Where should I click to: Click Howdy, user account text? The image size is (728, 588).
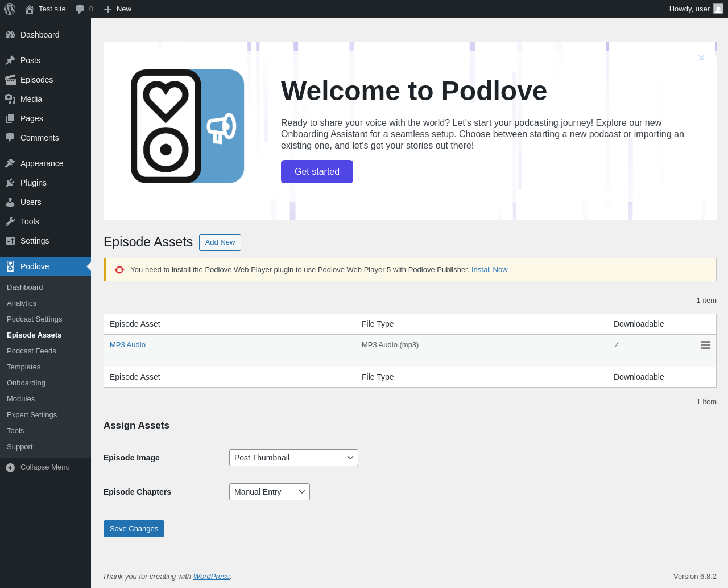[689, 9]
